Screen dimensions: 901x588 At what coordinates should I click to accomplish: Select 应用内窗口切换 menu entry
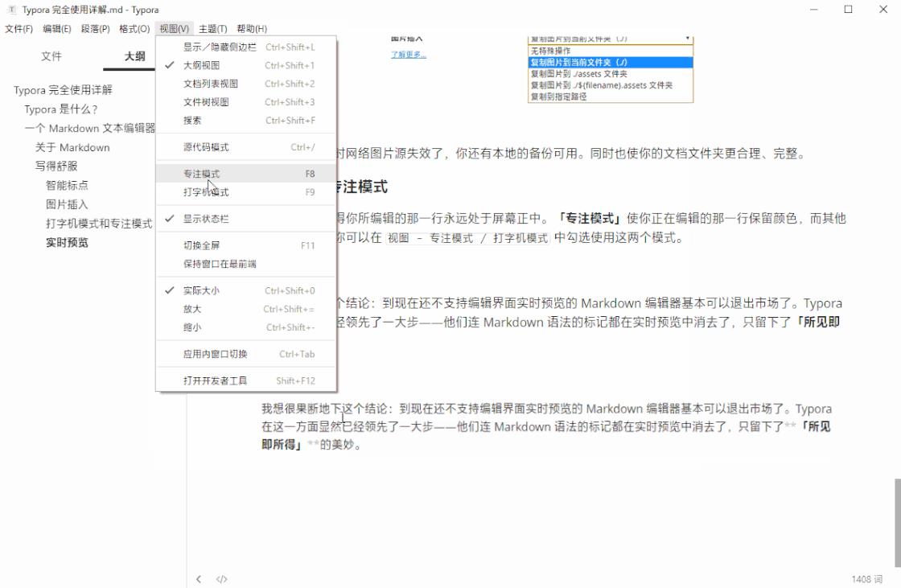[x=246, y=354]
